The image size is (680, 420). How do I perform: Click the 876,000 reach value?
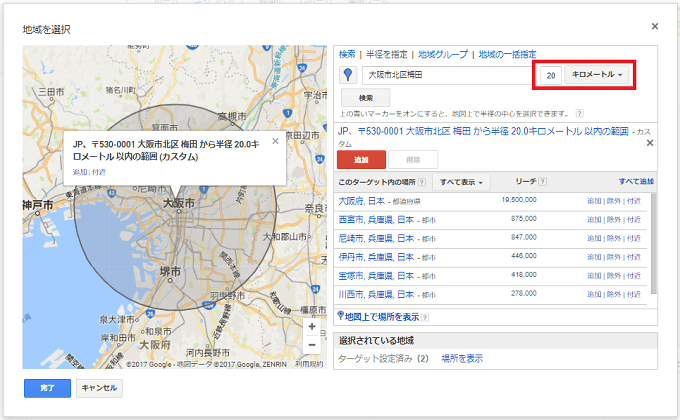[523, 219]
